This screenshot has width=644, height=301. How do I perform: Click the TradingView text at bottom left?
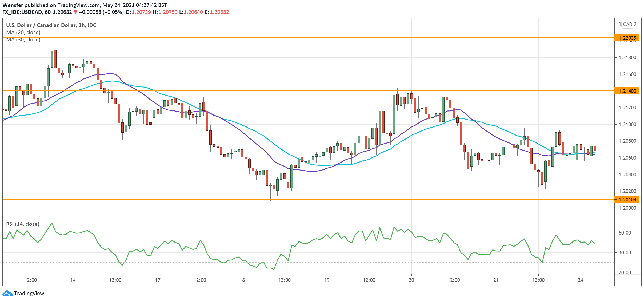tap(29, 294)
